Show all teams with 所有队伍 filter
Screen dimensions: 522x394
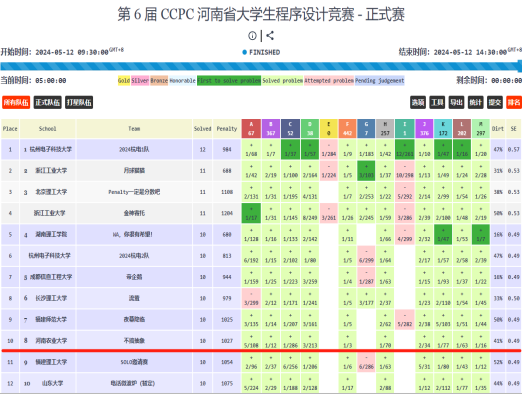16,102
